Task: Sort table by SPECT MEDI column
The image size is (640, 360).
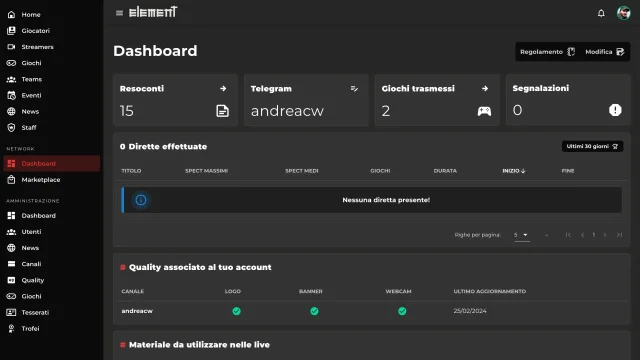Action: coord(302,171)
